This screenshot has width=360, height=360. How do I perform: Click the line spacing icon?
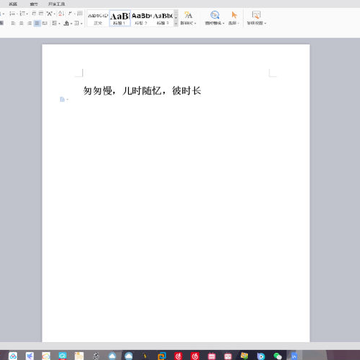tap(55, 23)
